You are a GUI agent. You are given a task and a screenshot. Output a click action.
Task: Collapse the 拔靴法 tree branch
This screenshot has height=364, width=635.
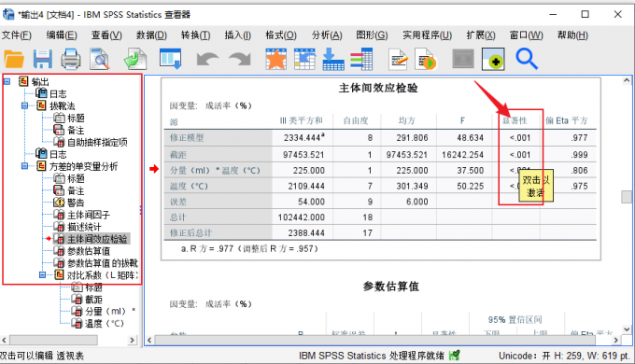coord(24,105)
